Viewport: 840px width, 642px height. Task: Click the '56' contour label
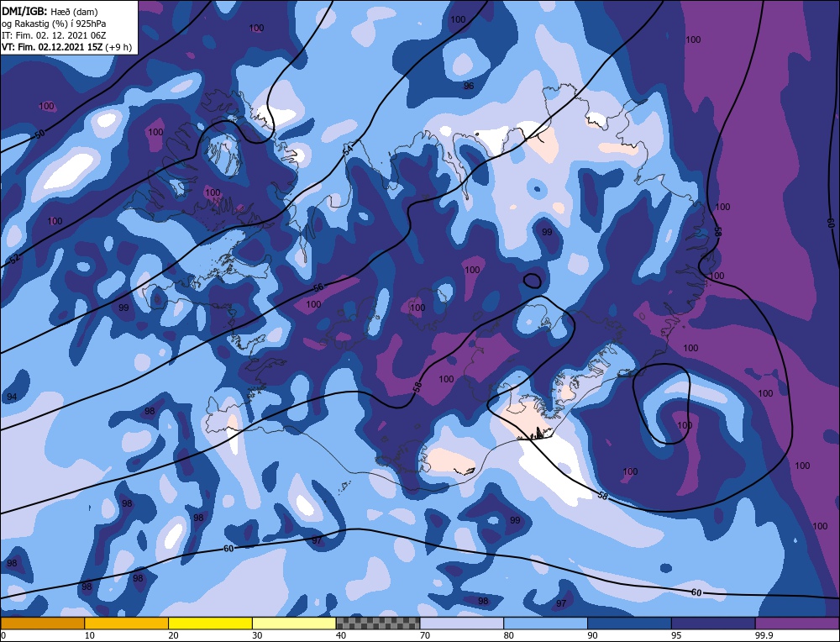(318, 287)
